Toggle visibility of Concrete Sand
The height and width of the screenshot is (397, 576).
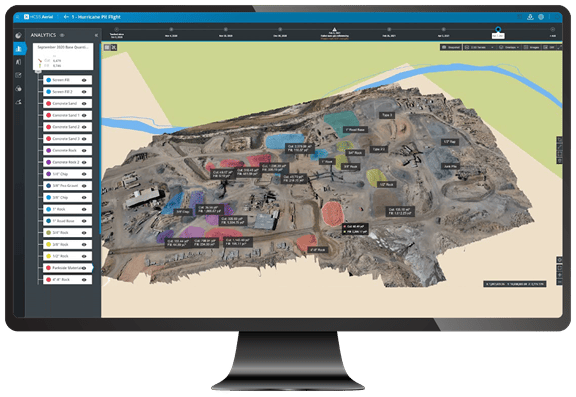pos(84,104)
